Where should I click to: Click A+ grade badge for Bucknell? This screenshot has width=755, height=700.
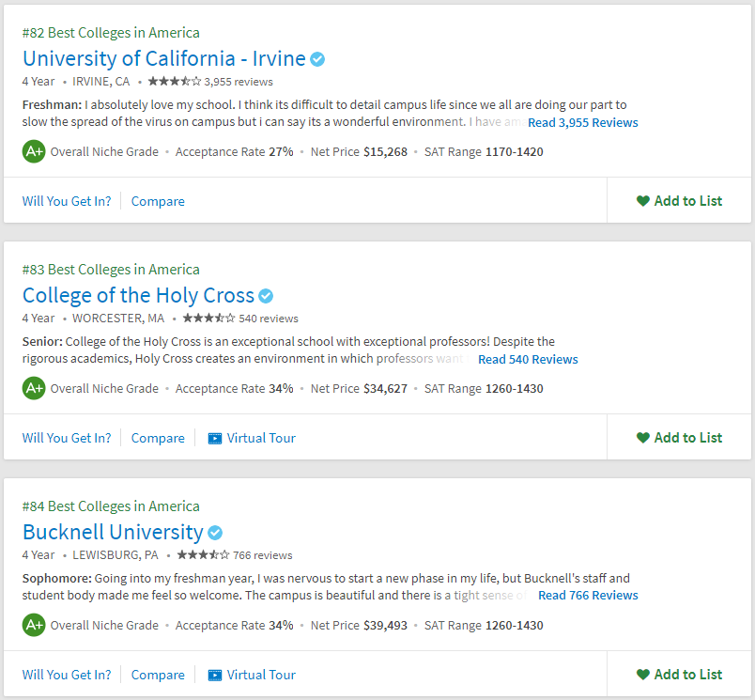34,625
